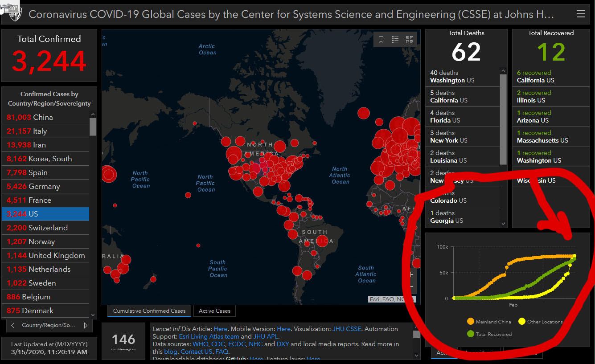Click the info text panel scroll-down arrow
This screenshot has height=364, width=595.
pyautogui.click(x=416, y=356)
